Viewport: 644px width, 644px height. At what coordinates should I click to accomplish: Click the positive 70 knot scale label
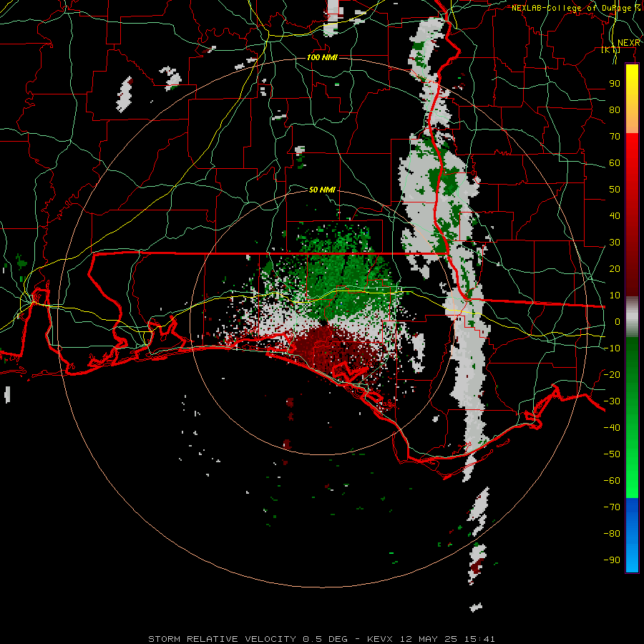[615, 137]
